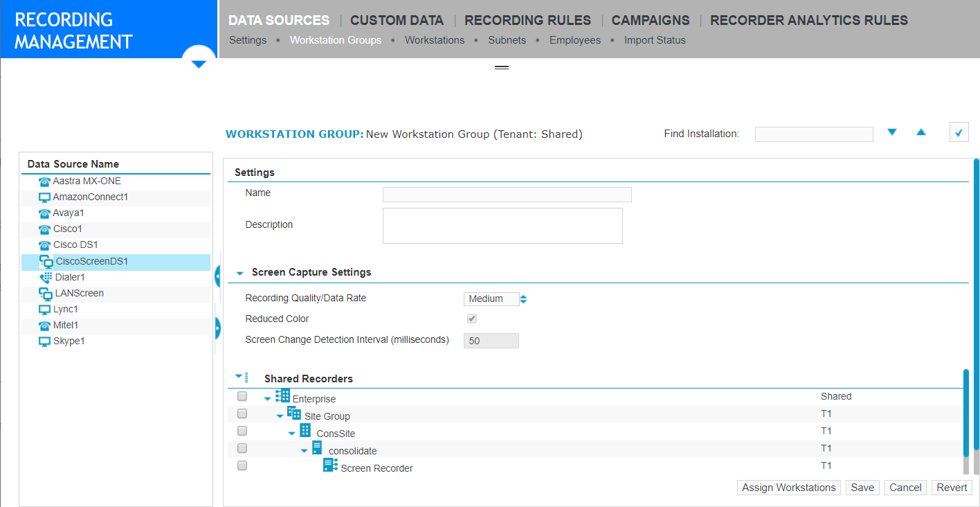Click the Skype1 workstation icon
The width and height of the screenshot is (980, 507).
click(44, 340)
